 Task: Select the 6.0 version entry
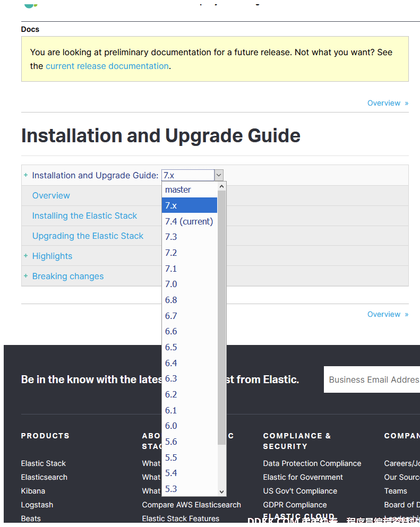tap(190, 426)
